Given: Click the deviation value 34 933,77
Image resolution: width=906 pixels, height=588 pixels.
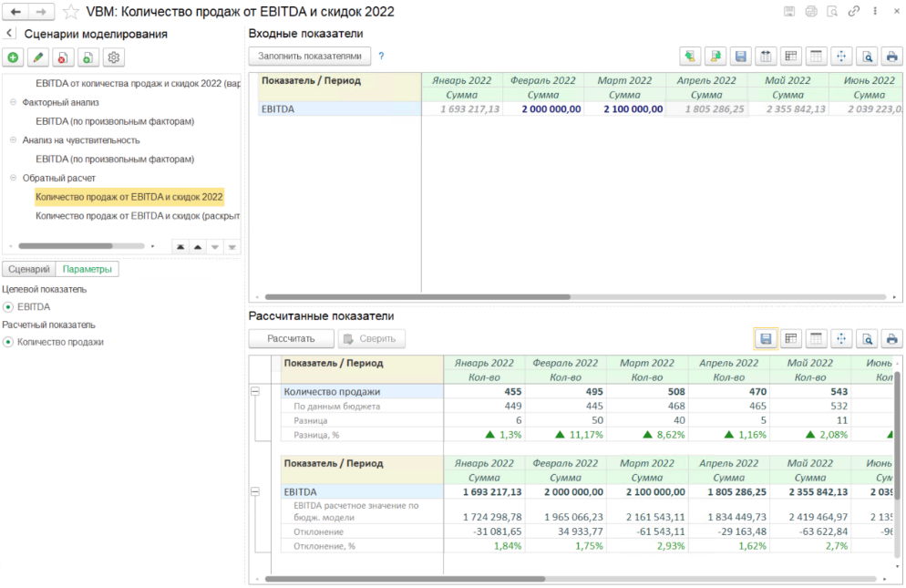Looking at the screenshot, I should pos(580,531).
